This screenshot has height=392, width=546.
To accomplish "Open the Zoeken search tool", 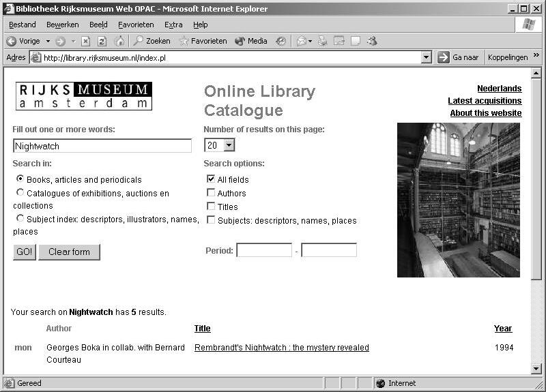I will pos(152,41).
